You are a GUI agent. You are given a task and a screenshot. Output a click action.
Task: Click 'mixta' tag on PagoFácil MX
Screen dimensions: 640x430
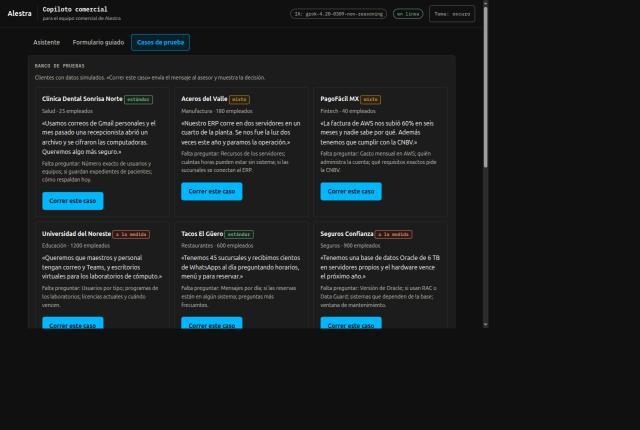pos(371,100)
